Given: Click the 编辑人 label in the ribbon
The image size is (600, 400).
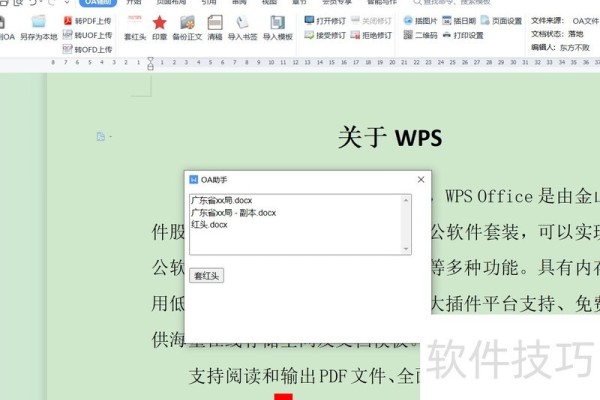Looking at the screenshot, I should (543, 47).
